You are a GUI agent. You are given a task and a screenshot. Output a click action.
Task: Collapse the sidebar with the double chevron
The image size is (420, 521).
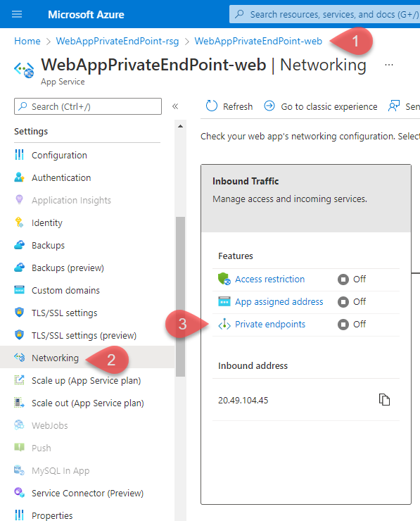(x=175, y=106)
